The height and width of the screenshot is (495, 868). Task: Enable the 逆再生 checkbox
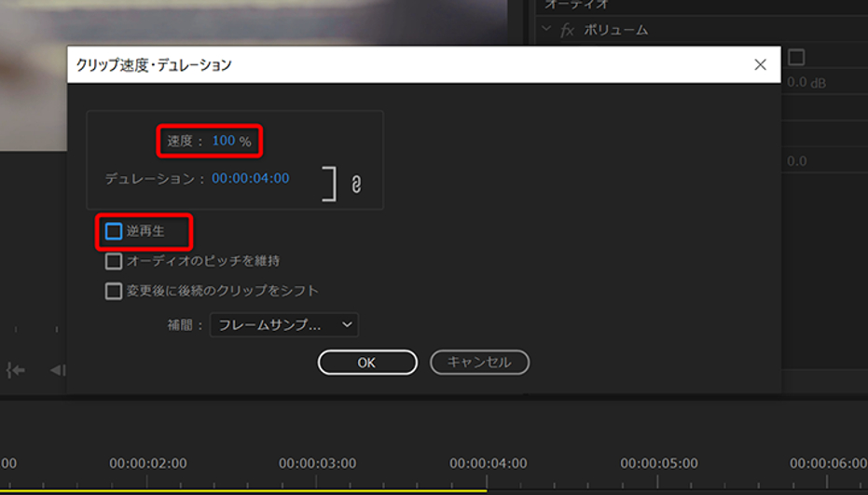(x=114, y=231)
